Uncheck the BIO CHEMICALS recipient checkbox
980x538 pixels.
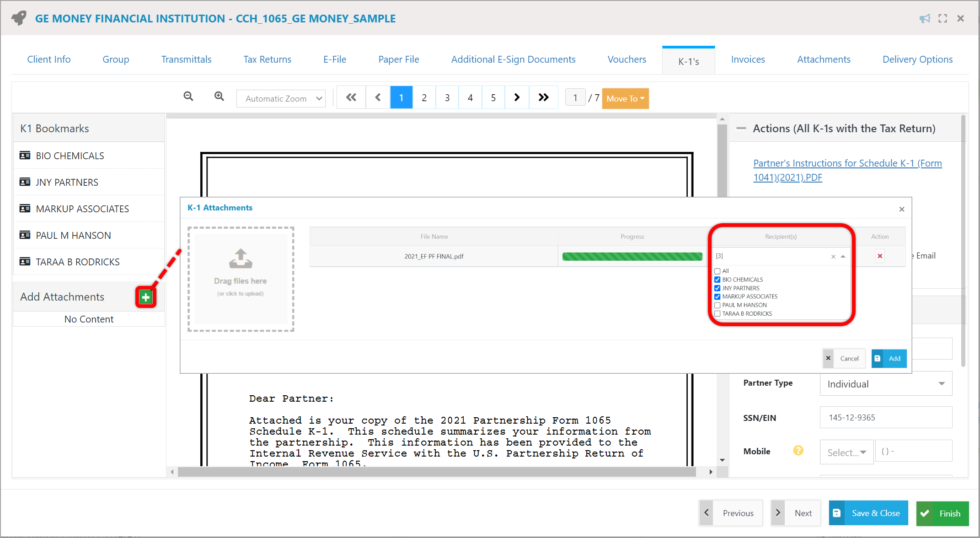click(x=718, y=280)
